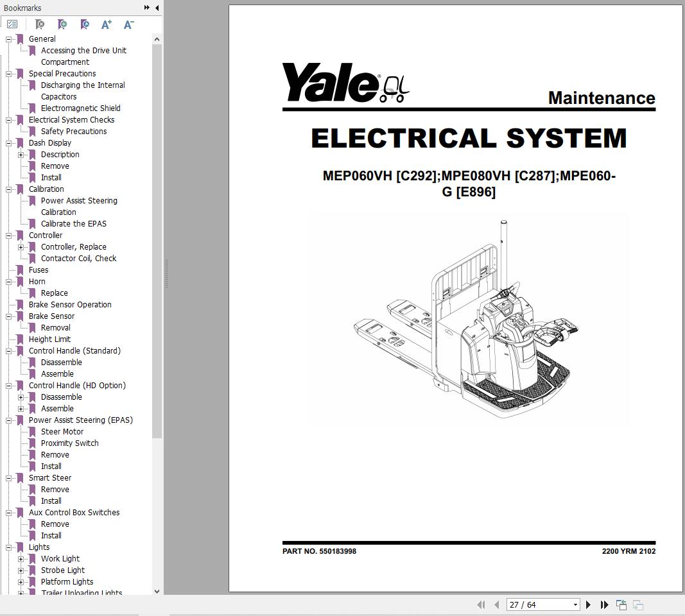Select the Dash Display bookmark

[x=50, y=142]
